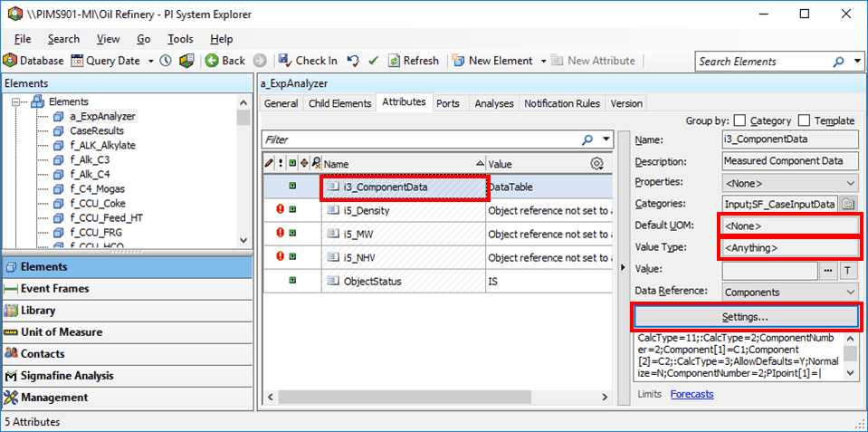Open the Database picker in toolbar
868x432 pixels.
coord(33,61)
